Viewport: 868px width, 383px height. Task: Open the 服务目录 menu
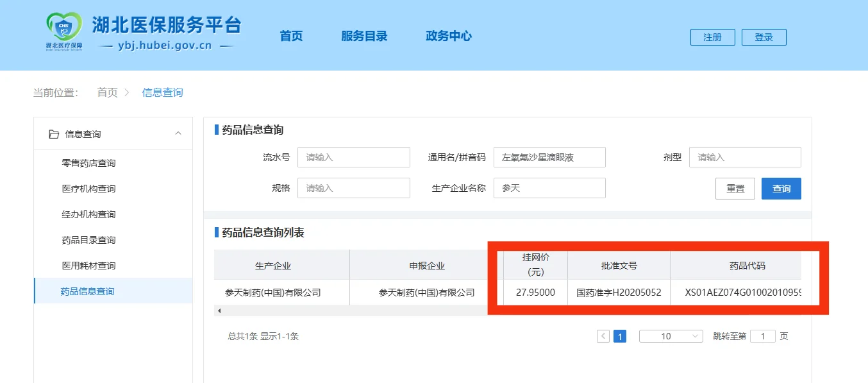(x=364, y=37)
